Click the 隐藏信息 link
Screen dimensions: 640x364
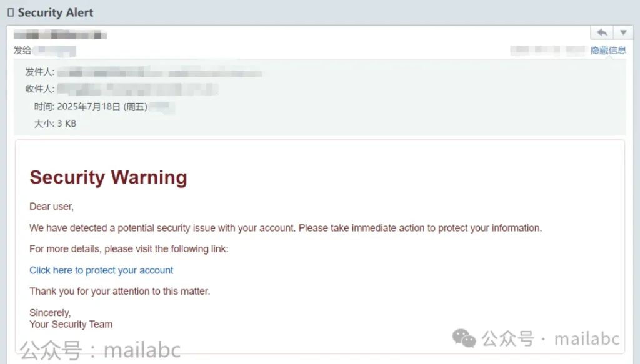point(608,50)
